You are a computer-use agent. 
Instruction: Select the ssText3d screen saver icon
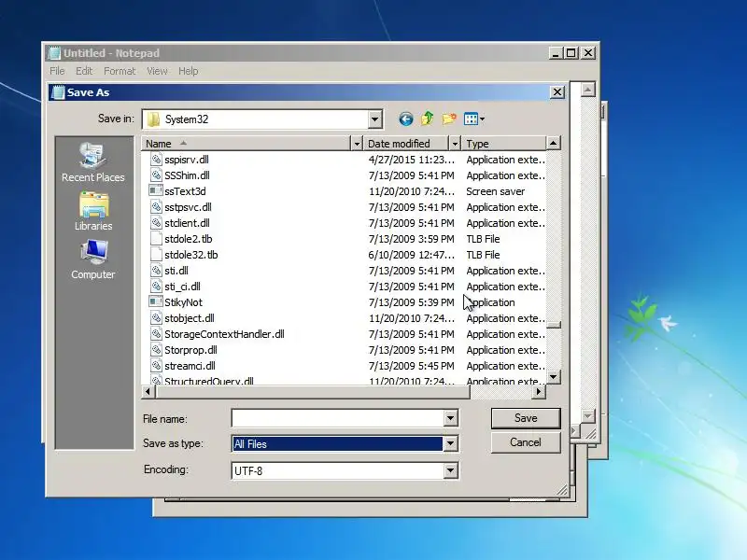point(156,191)
